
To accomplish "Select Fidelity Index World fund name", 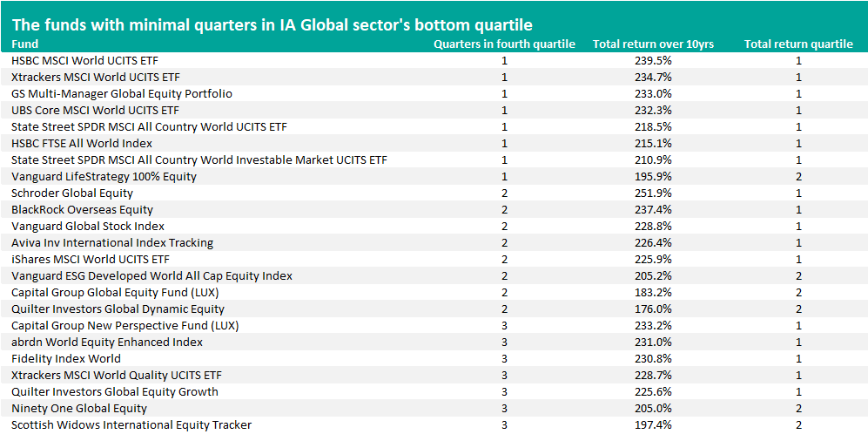I will point(66,358).
